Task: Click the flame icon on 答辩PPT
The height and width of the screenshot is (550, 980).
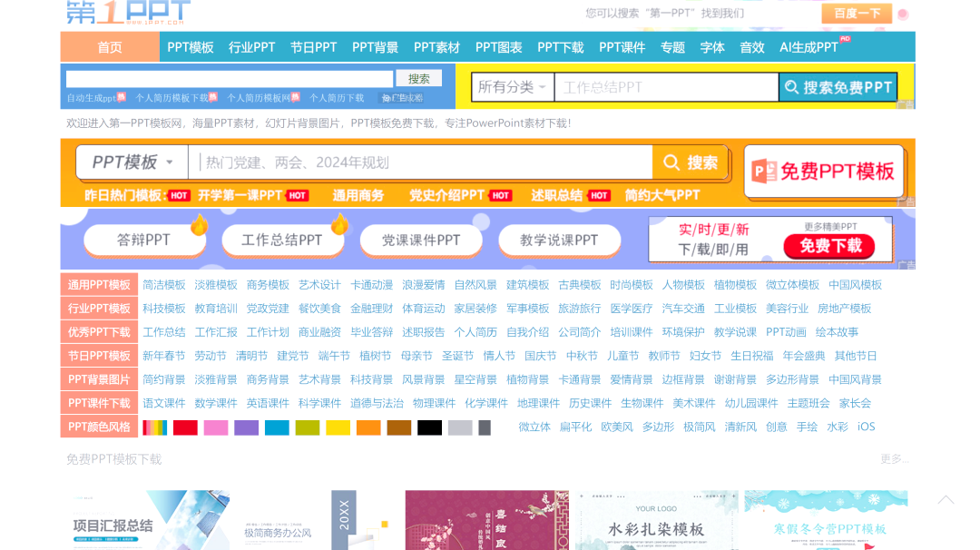Action: [199, 224]
